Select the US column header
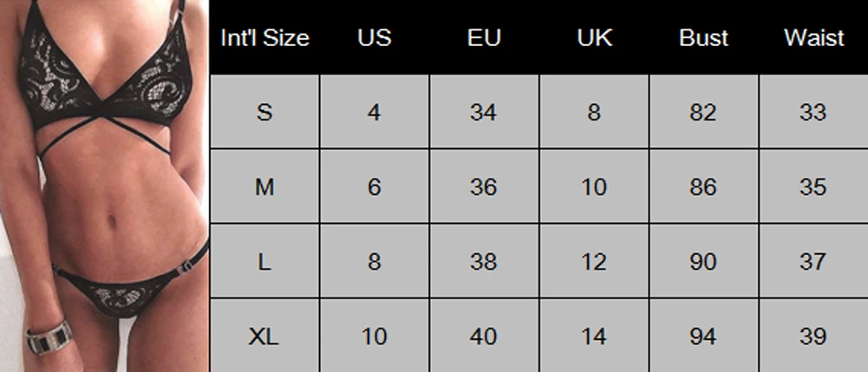 (375, 37)
